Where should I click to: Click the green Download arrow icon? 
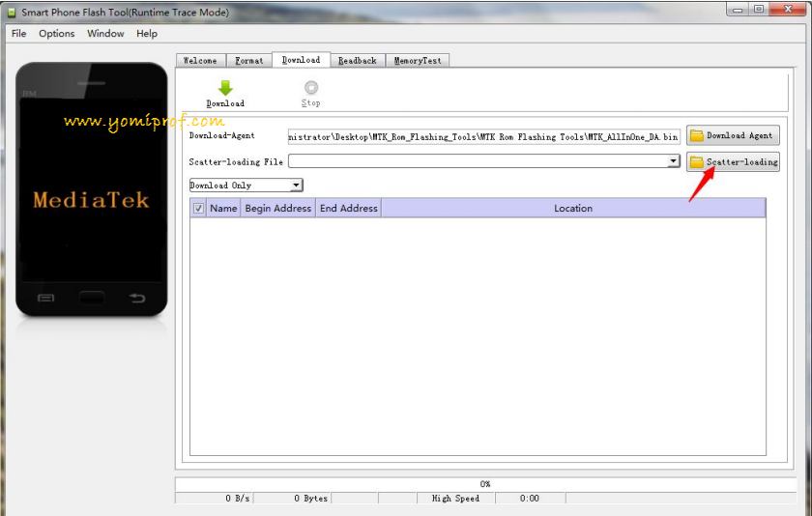pyautogui.click(x=225, y=88)
